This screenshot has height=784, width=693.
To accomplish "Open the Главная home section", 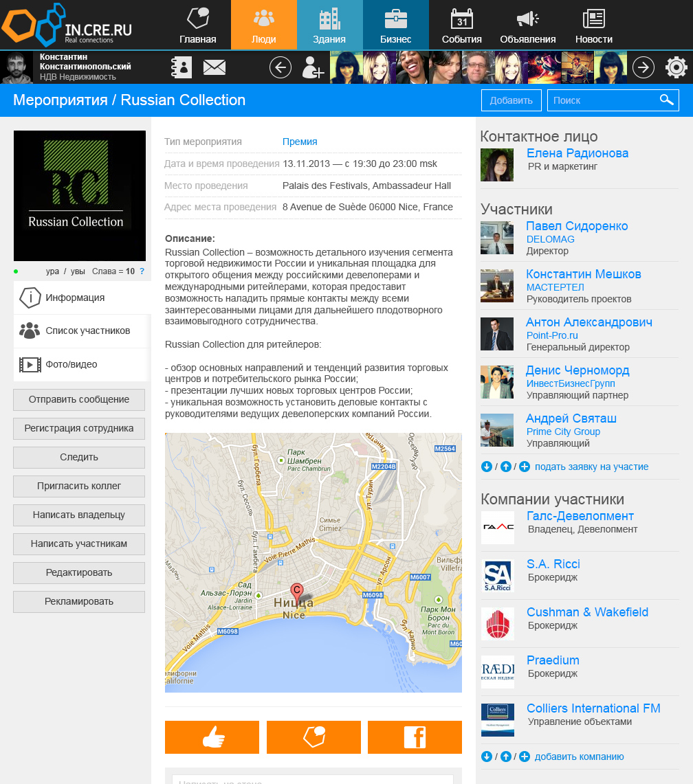I will coord(197,25).
